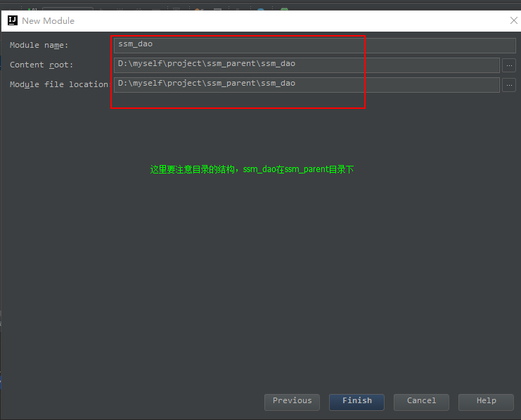Browse for the Module file location folder
Screen dimensions: 521x420
(x=509, y=85)
